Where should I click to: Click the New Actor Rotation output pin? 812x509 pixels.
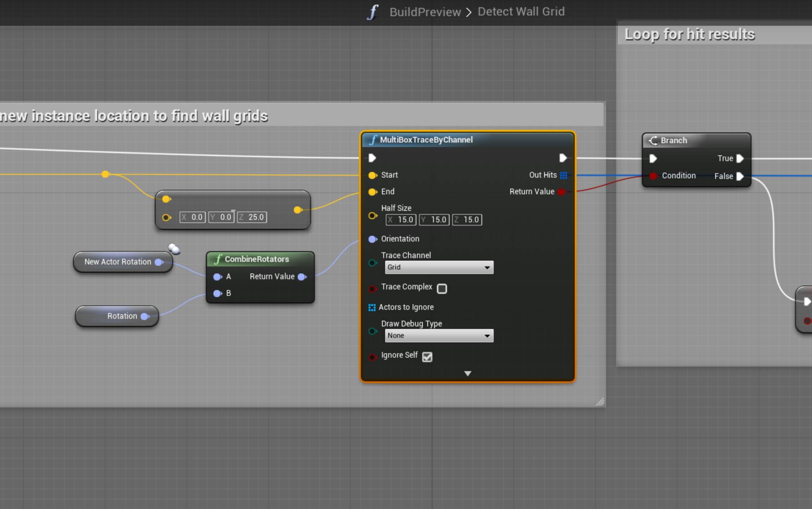[159, 262]
